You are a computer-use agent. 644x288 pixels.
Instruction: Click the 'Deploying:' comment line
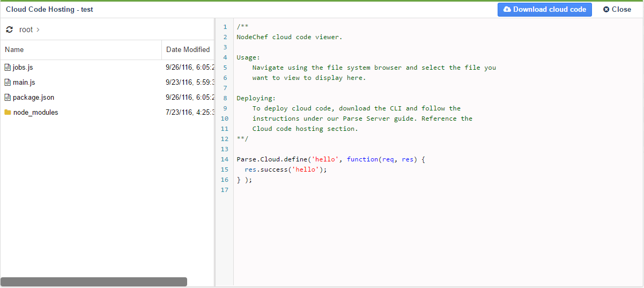coord(256,99)
